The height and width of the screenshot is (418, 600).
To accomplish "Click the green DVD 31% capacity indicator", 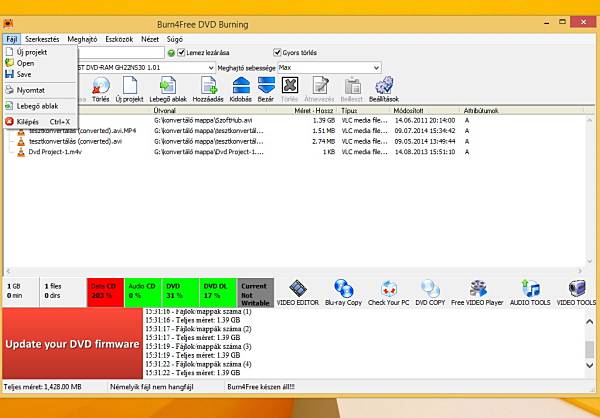I will 180,292.
